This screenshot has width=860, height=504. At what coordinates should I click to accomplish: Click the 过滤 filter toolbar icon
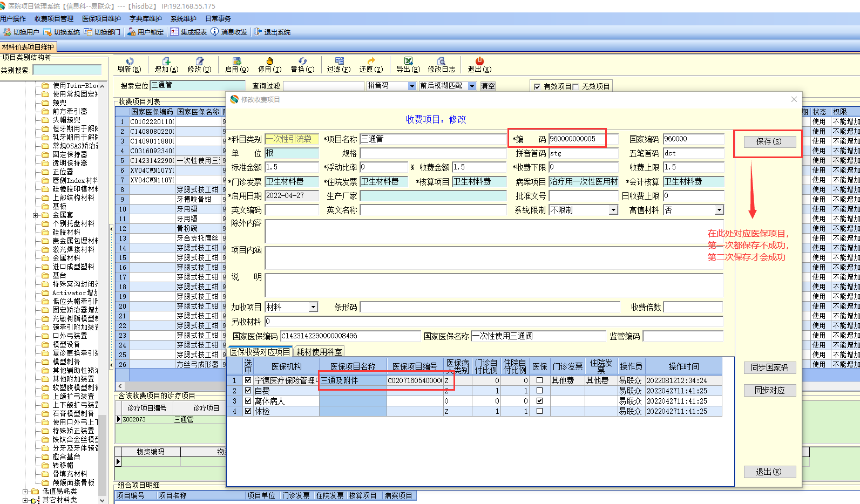(339, 61)
